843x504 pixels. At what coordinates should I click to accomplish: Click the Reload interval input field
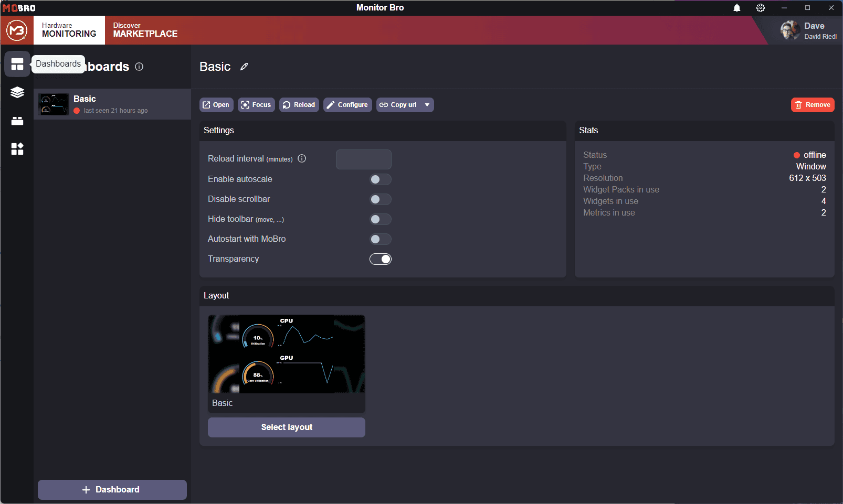pyautogui.click(x=364, y=159)
